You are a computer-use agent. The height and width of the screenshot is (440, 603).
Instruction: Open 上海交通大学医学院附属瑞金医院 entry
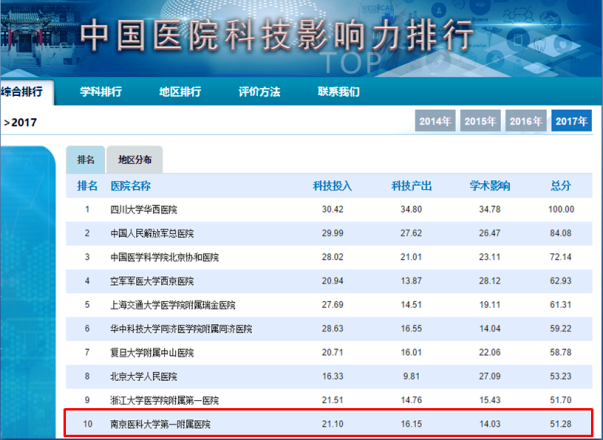click(x=173, y=305)
